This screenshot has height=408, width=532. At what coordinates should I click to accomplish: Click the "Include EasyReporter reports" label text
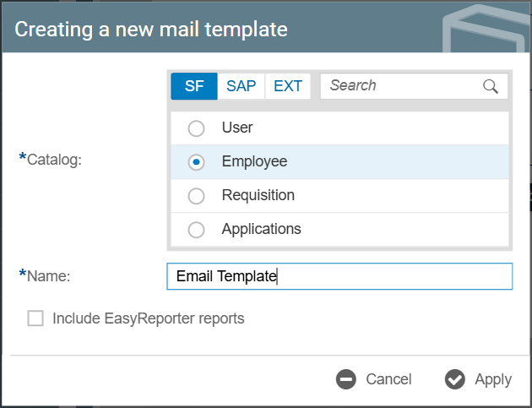pyautogui.click(x=148, y=318)
